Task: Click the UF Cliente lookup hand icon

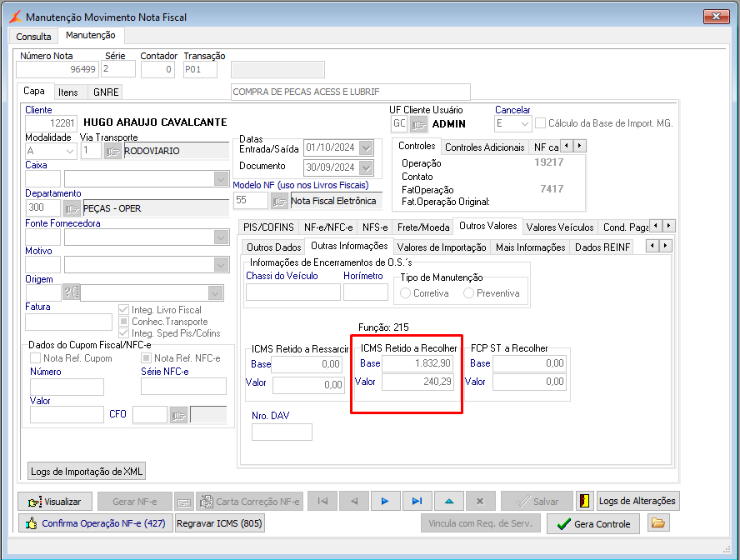Action: 418,124
